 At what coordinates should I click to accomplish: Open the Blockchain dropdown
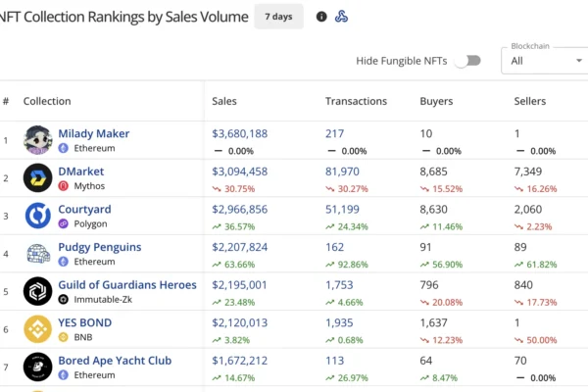coord(544,61)
